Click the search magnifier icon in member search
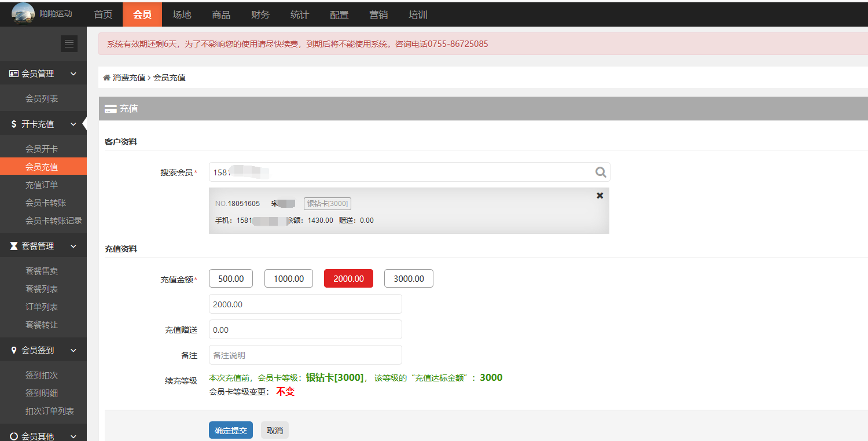 tap(601, 172)
